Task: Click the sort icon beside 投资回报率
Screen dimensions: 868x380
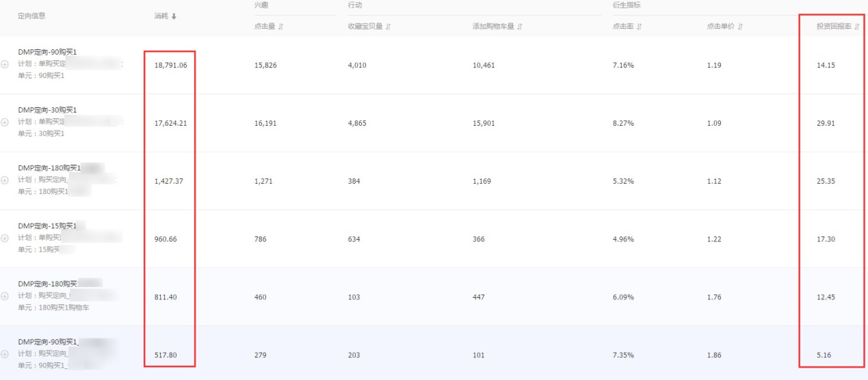Action: click(x=857, y=27)
